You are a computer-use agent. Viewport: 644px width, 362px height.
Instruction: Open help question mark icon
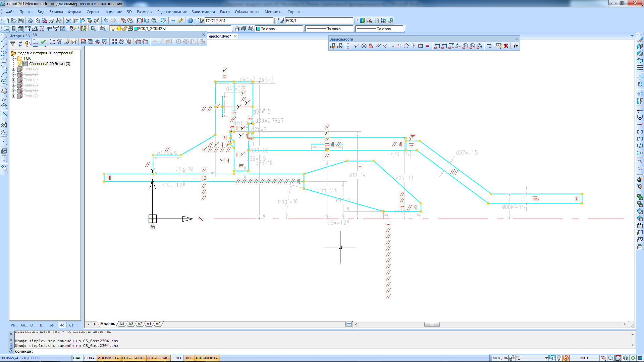(190, 21)
